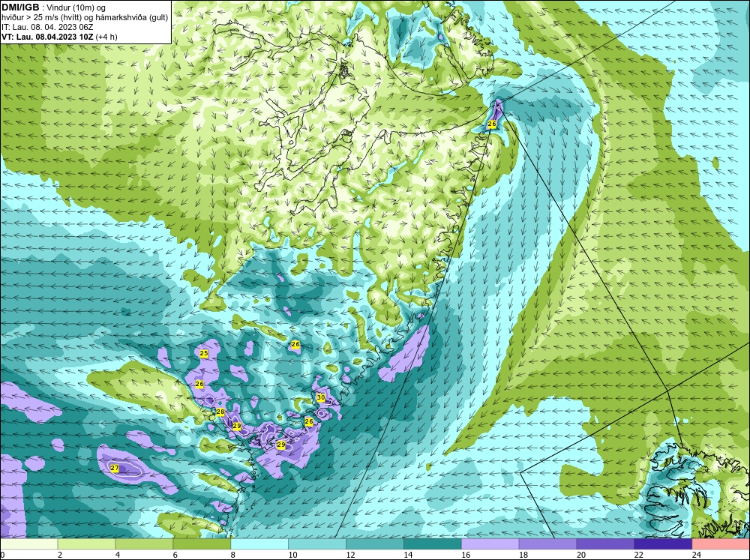Pick the palest 0–2 m/s legend swatch
This screenshot has height=560, width=750.
click(28, 544)
